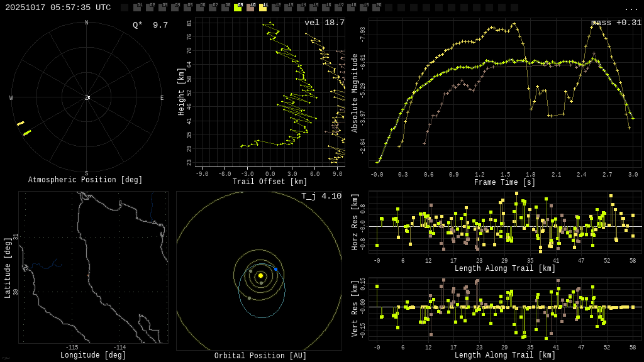
Task: Click the vel 18.7 label
Action: (324, 23)
